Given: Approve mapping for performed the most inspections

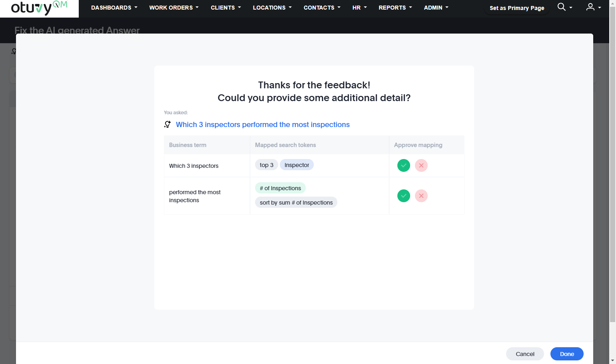Looking at the screenshot, I should tap(404, 196).
